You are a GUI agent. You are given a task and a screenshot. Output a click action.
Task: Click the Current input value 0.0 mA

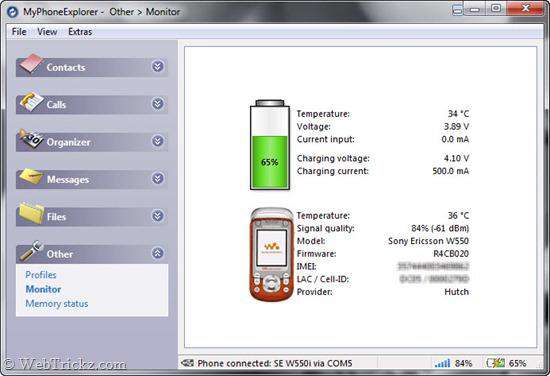455,139
